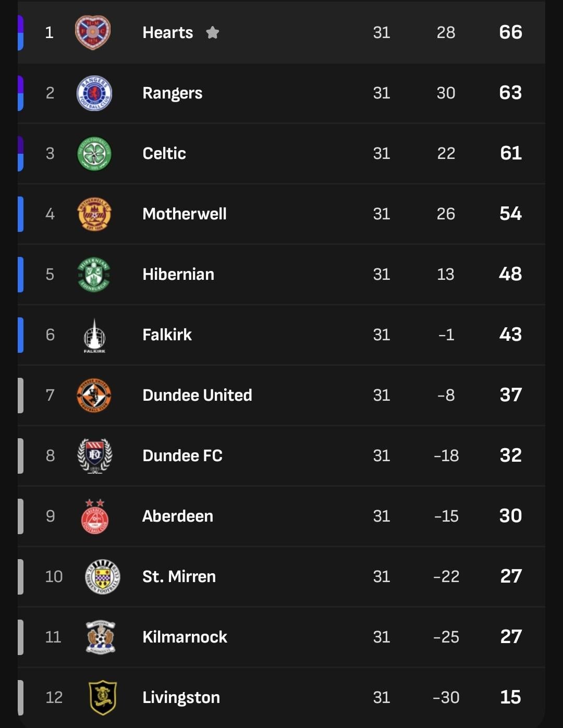
Task: Select the Motherwell team name
Action: [x=184, y=214]
